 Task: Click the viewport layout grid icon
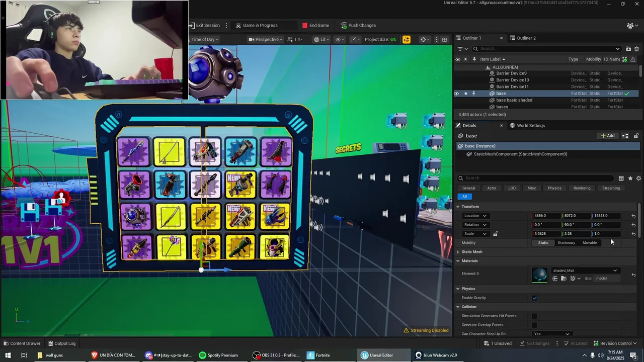coord(444,39)
